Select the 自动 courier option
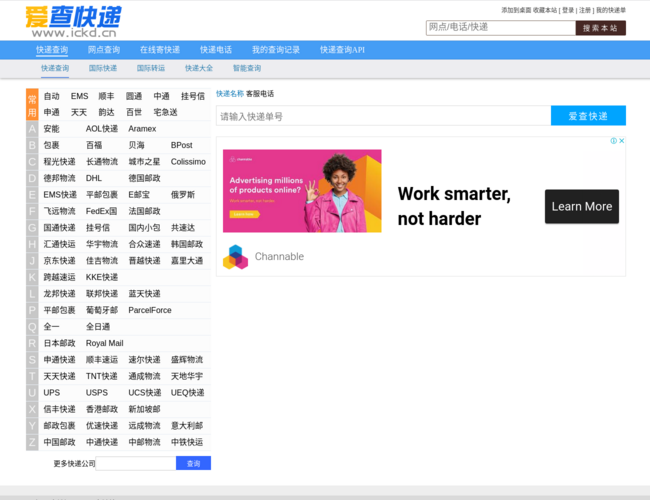The image size is (650, 500). tap(52, 96)
